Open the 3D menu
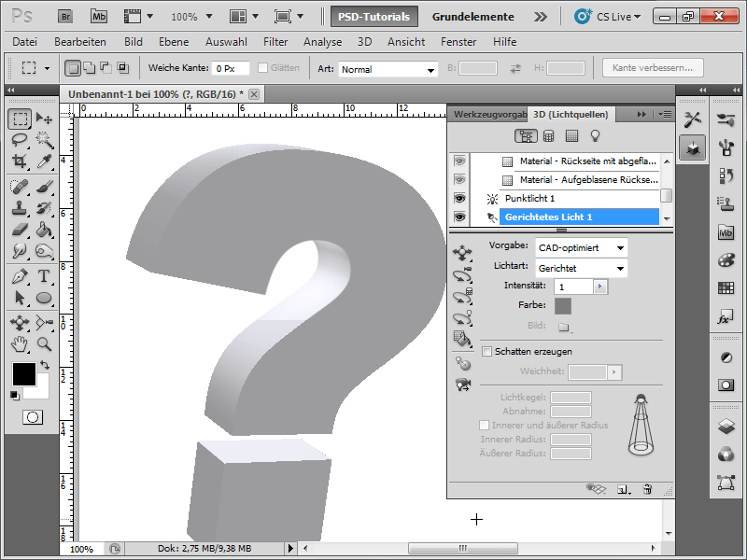This screenshot has width=747, height=560. coord(364,42)
